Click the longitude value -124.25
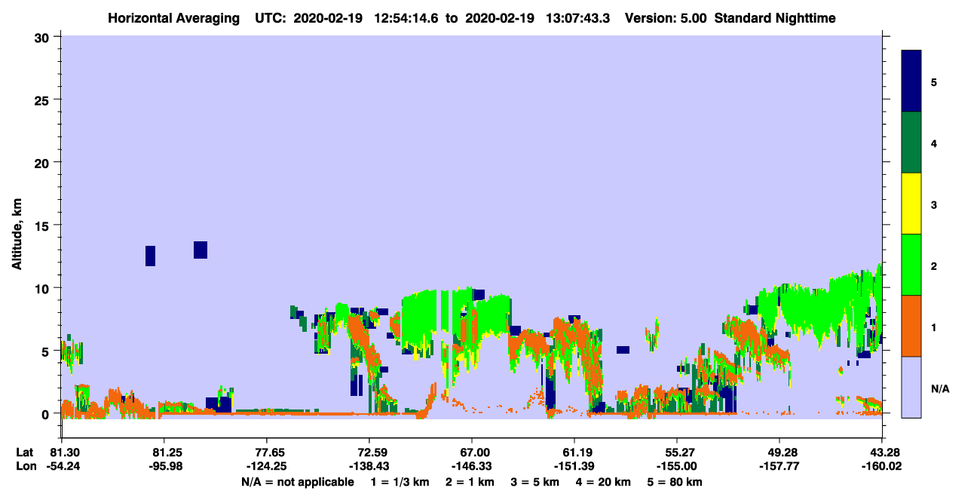 pos(266,466)
